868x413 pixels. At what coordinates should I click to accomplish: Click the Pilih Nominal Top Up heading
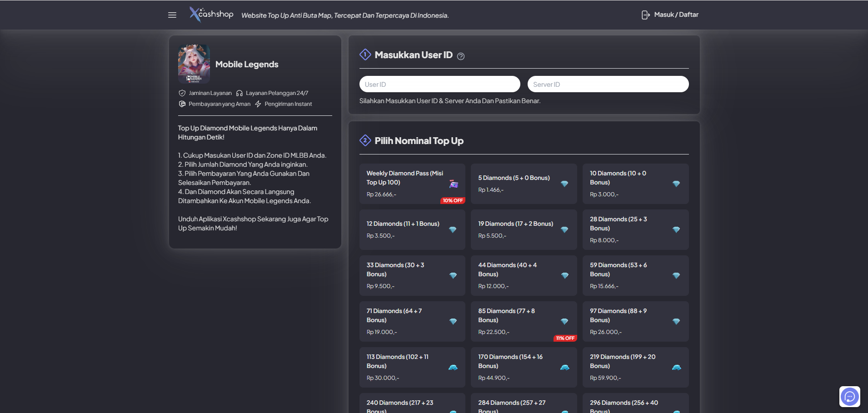pyautogui.click(x=419, y=141)
